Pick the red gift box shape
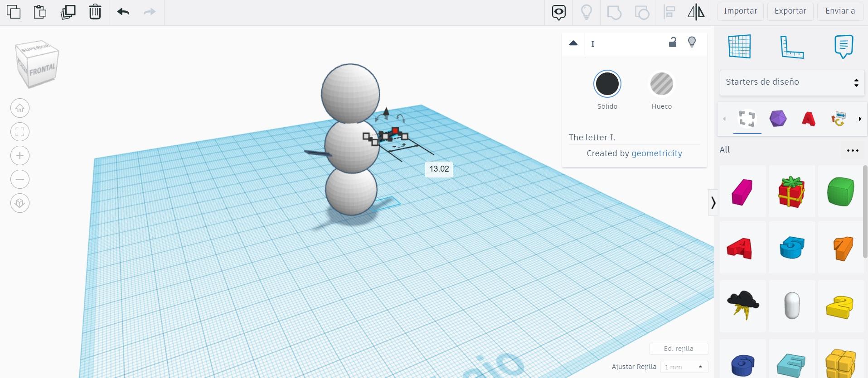Image resolution: width=868 pixels, height=378 pixels. pyautogui.click(x=791, y=191)
